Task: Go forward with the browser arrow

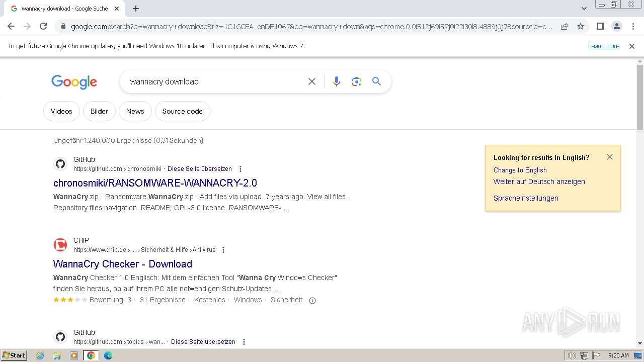Action: coord(27,26)
